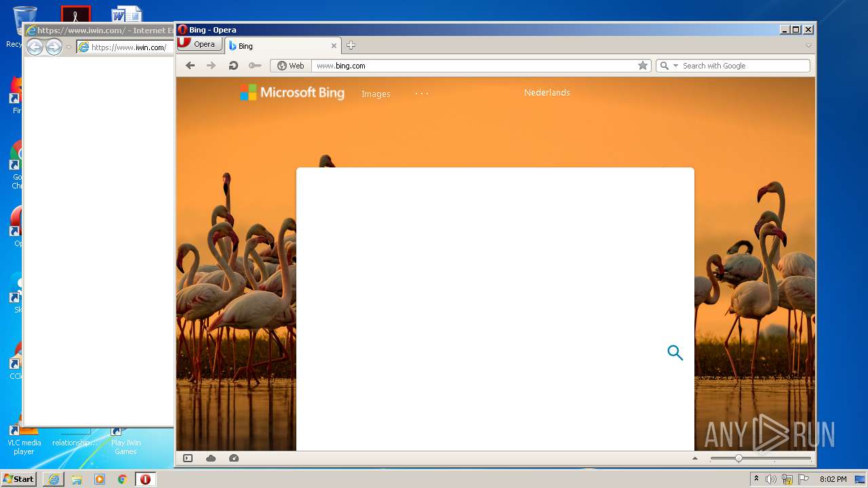
Task: Click the Microsoft Bing logo
Action: [292, 93]
